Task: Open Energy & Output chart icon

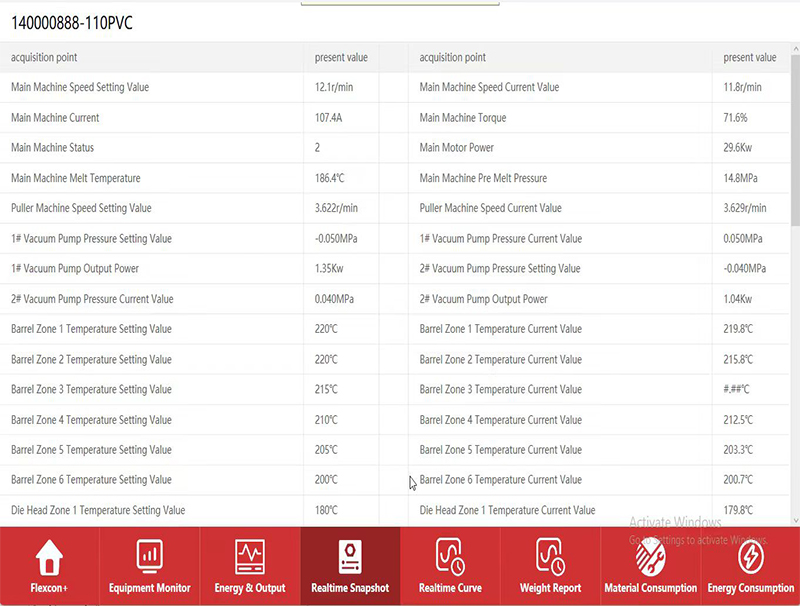Action: [249, 556]
